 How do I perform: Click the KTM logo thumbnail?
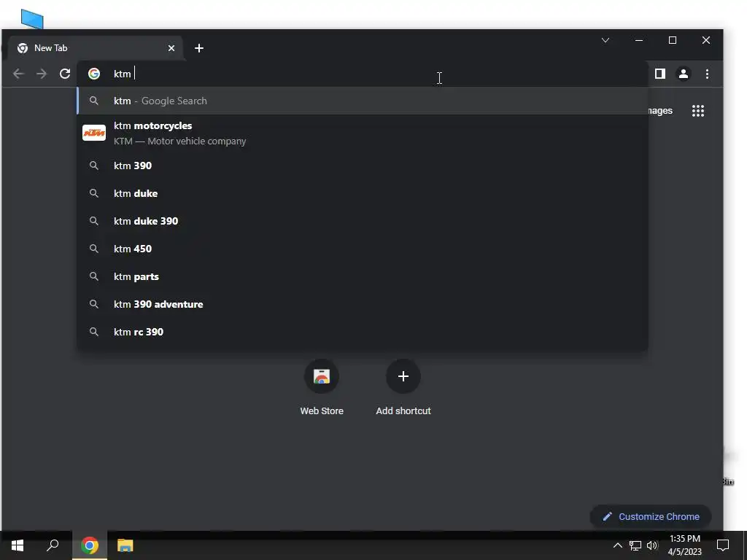pyautogui.click(x=94, y=133)
